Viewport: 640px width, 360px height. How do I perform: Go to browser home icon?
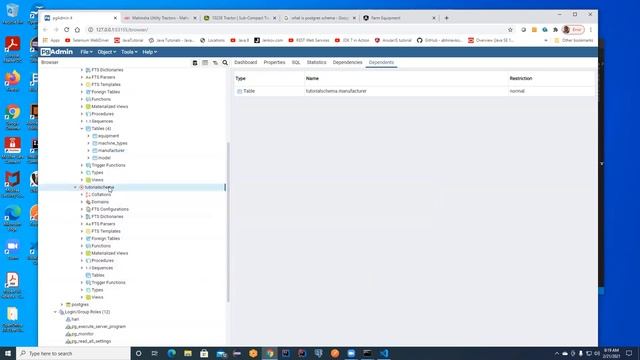click(77, 30)
